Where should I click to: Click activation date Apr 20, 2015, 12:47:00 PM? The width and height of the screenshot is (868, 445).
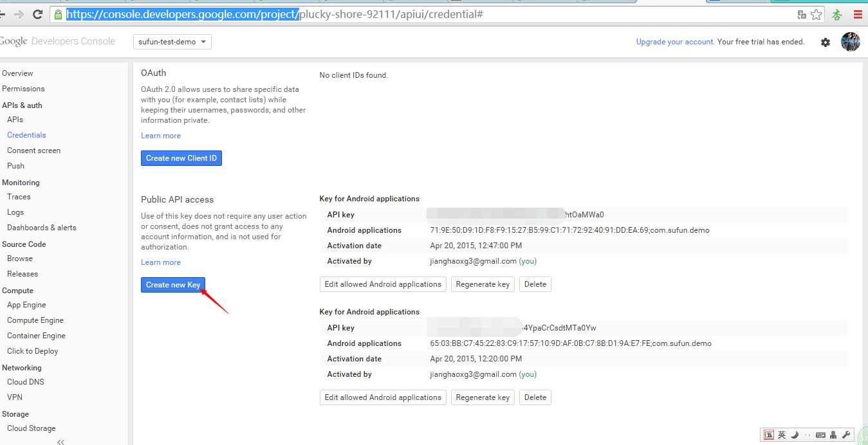click(476, 246)
